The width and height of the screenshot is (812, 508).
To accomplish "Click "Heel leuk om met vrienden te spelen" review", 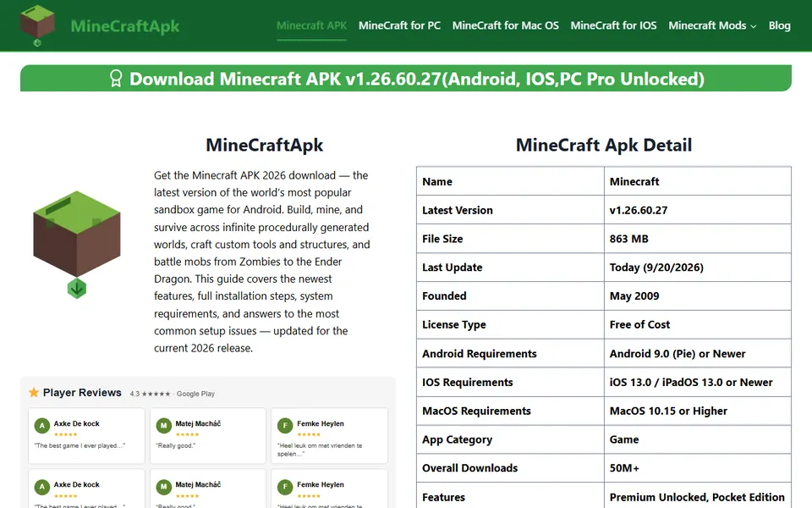I will (320, 450).
